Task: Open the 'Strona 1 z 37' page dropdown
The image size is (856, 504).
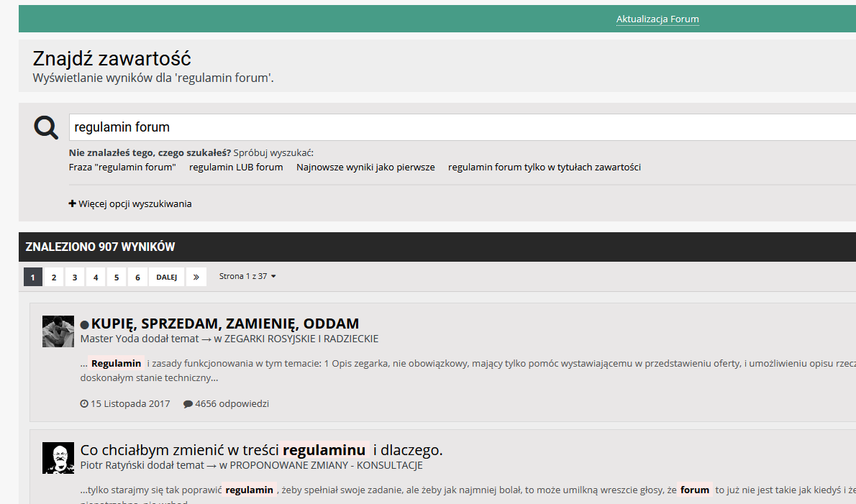Action: pos(247,276)
